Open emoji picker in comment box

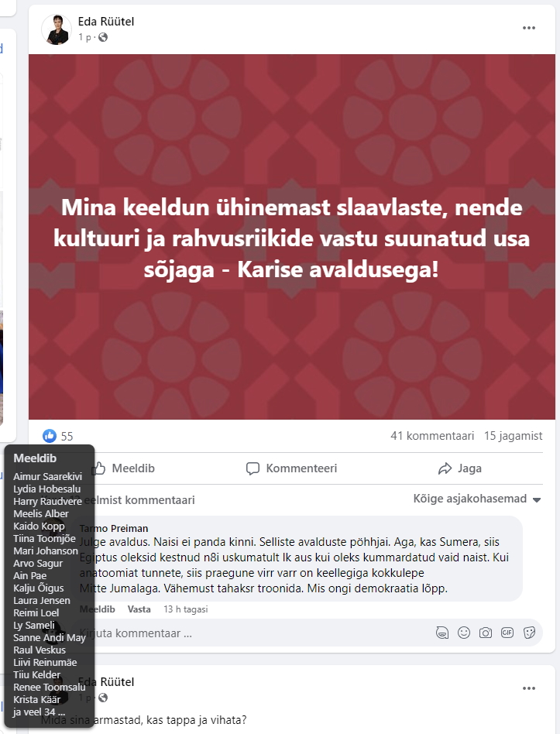463,633
